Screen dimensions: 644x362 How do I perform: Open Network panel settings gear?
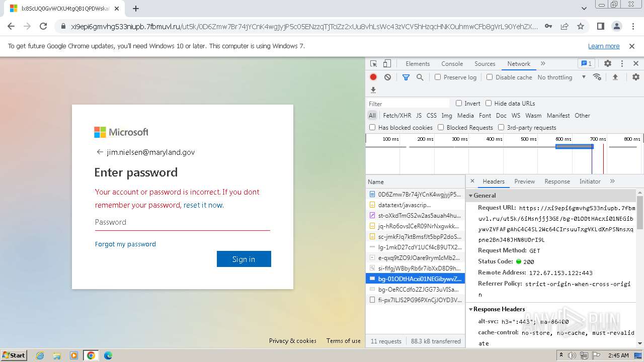click(x=636, y=77)
